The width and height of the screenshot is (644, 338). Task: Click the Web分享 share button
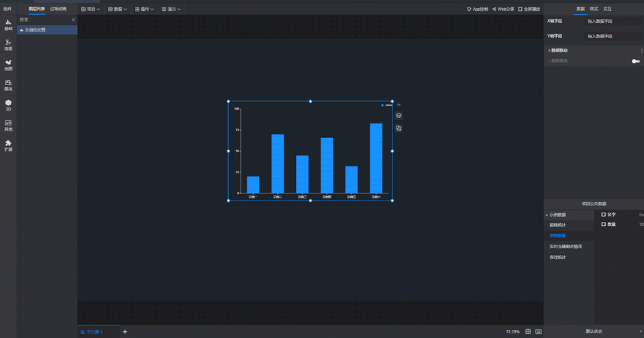coord(503,9)
